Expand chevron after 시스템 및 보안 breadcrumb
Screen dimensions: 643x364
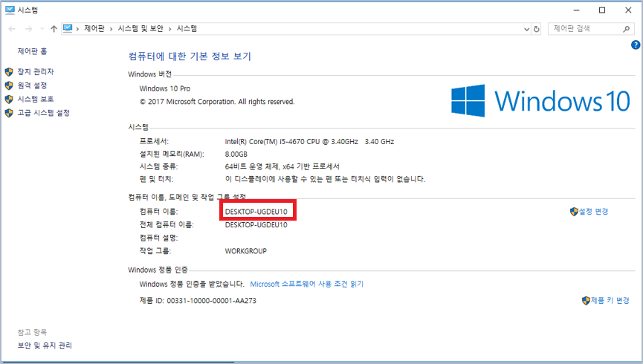tap(169, 29)
